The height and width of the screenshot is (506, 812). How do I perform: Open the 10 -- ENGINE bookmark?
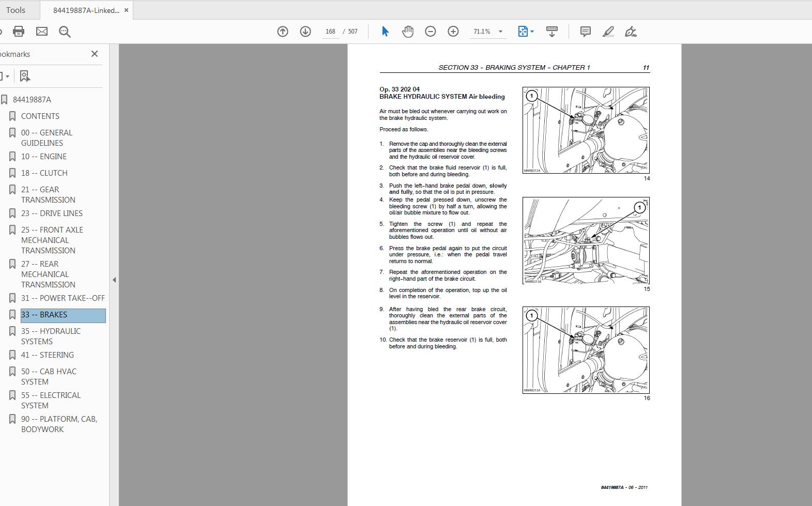(44, 157)
